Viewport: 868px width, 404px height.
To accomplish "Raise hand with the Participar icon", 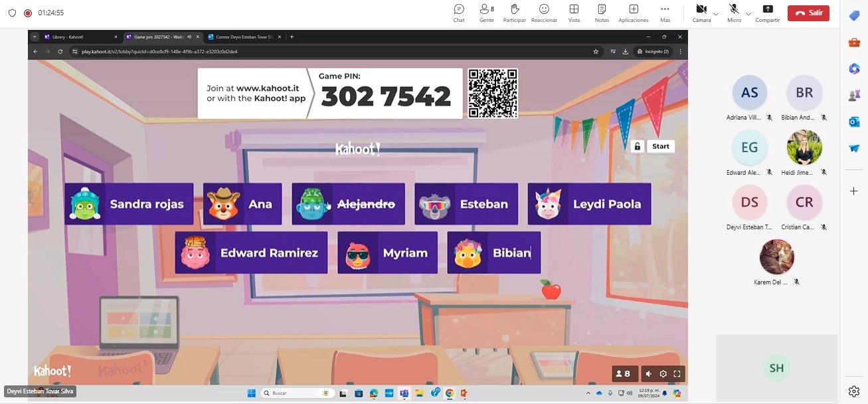I will [x=514, y=13].
